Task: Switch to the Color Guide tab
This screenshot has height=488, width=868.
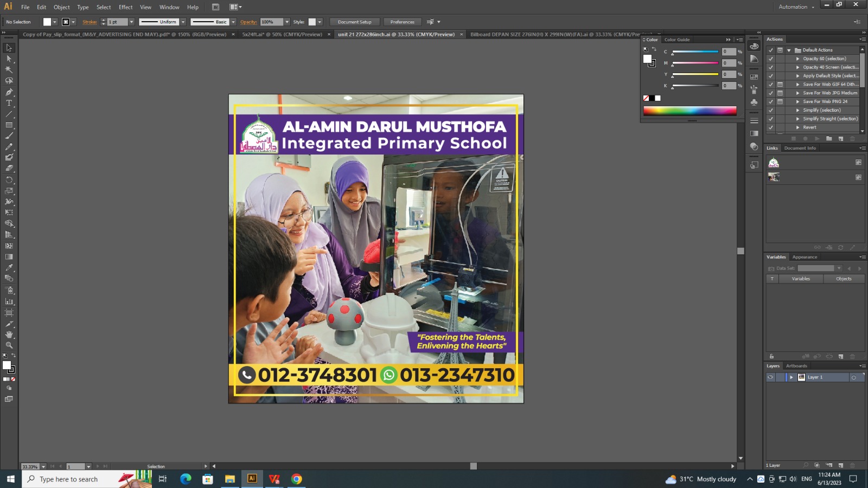Action: point(677,40)
